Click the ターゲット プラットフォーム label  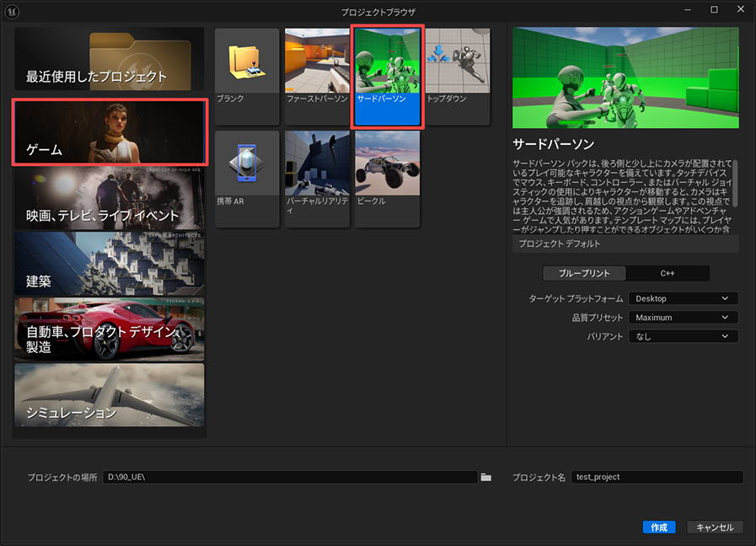576,299
